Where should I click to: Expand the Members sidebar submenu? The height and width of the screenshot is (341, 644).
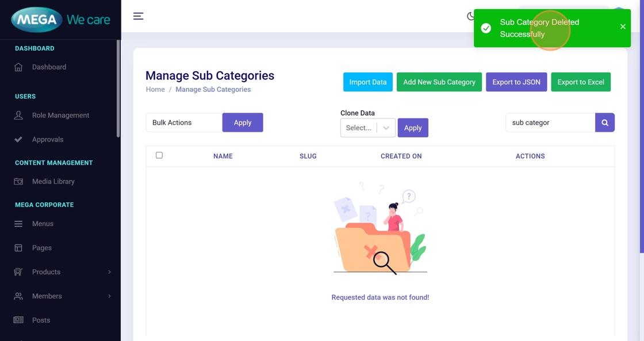click(109, 296)
